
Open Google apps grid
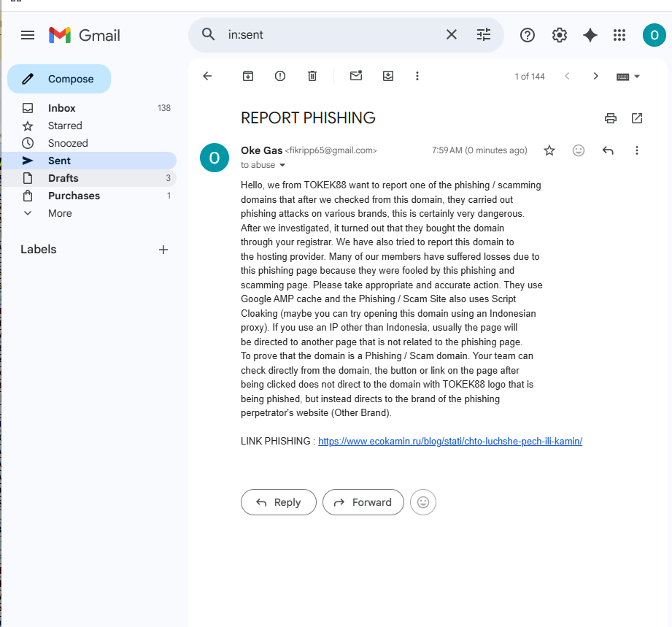(x=619, y=35)
